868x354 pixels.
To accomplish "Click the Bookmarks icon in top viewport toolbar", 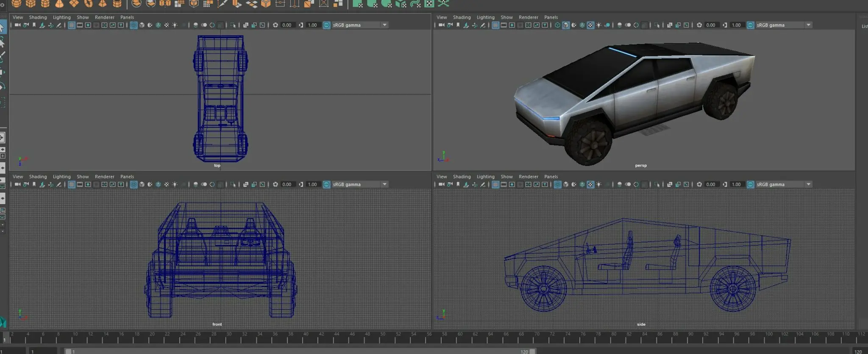I will pyautogui.click(x=34, y=25).
